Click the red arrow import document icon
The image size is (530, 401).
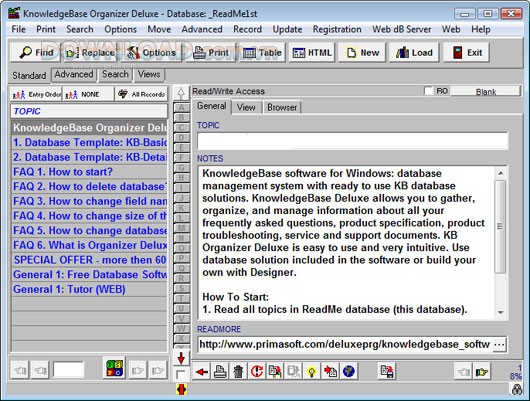click(330, 372)
